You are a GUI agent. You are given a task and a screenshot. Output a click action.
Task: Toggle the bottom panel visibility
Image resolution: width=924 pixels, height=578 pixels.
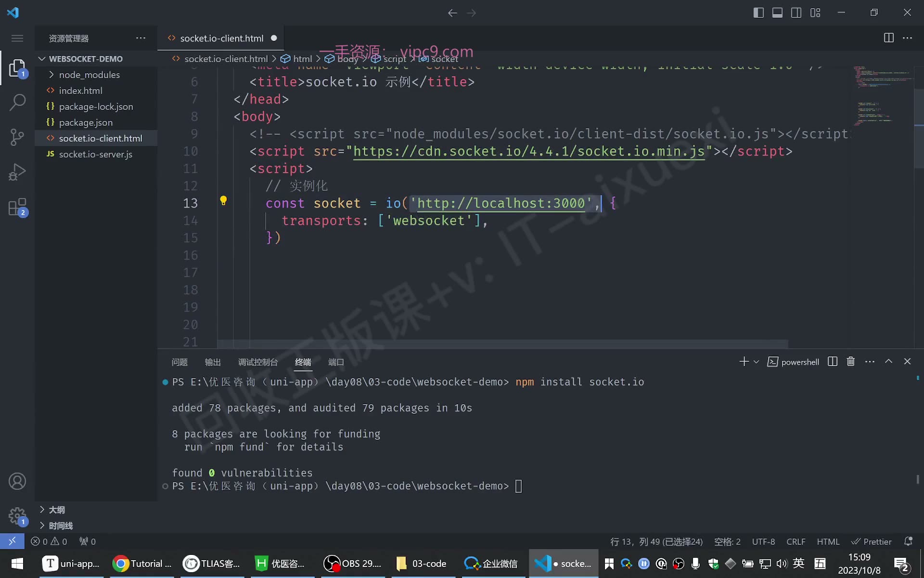pos(777,13)
